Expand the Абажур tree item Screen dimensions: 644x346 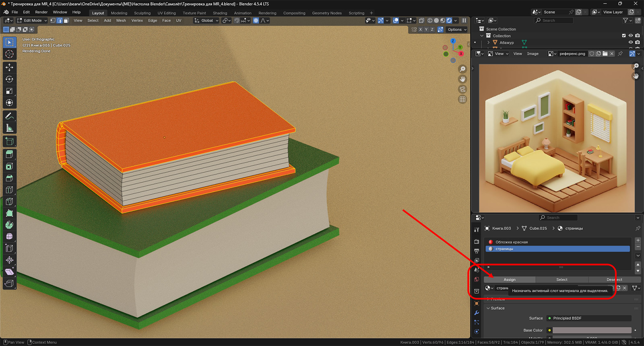489,42
